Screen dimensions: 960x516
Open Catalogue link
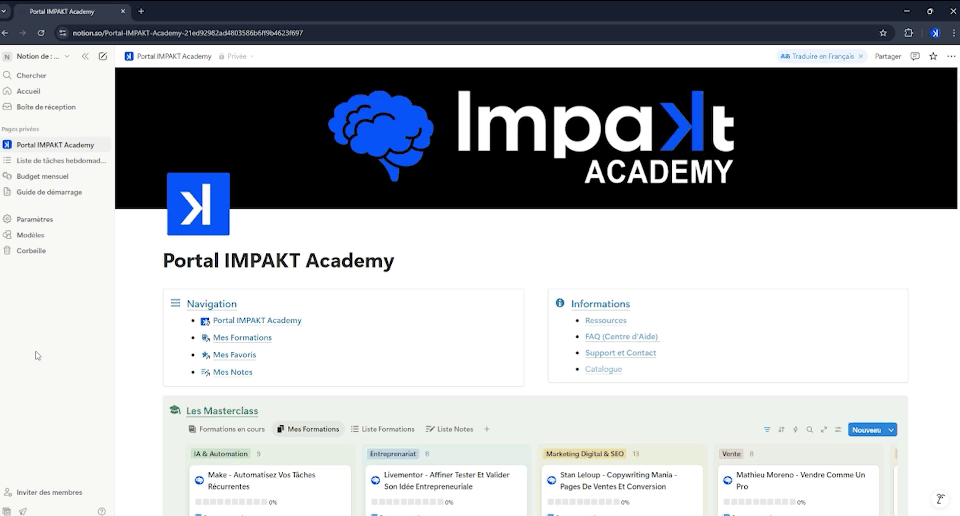(603, 369)
